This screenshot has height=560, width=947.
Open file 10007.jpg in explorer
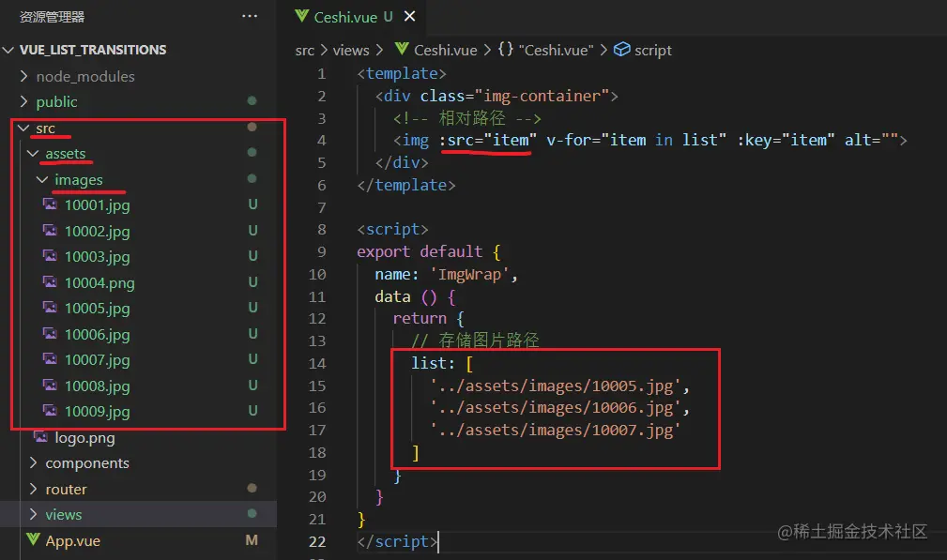[98, 359]
